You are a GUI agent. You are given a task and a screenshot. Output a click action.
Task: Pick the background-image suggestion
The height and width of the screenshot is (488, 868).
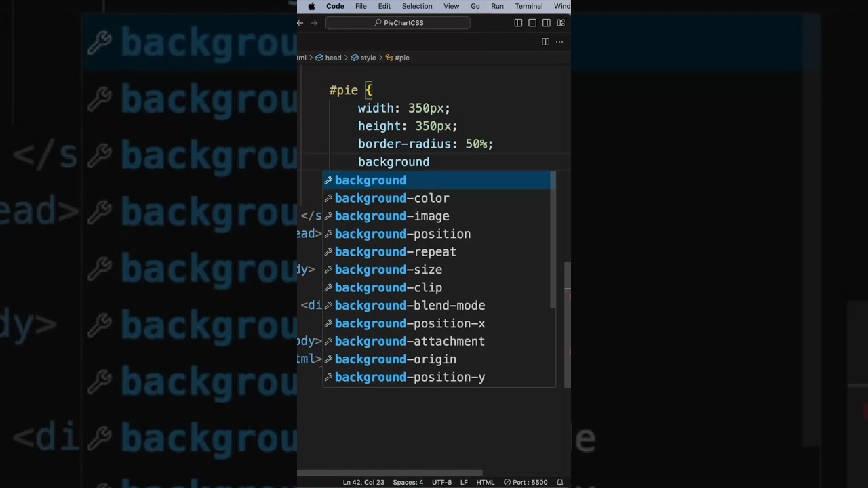[439, 216]
